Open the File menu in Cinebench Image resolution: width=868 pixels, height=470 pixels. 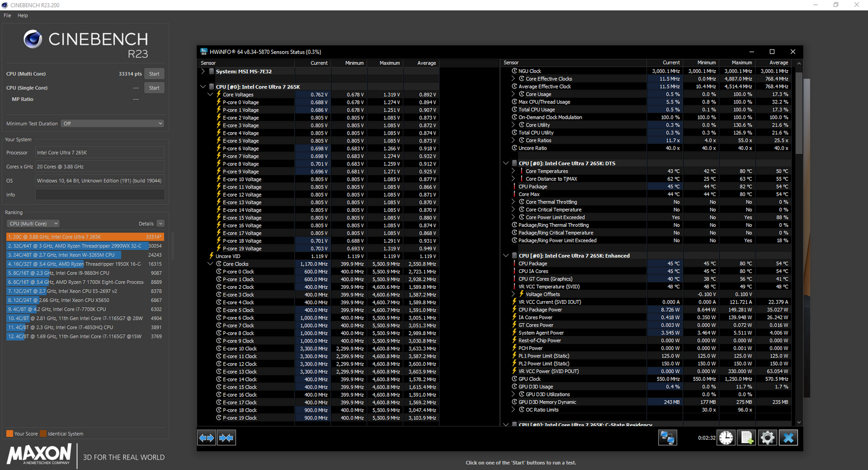point(7,15)
